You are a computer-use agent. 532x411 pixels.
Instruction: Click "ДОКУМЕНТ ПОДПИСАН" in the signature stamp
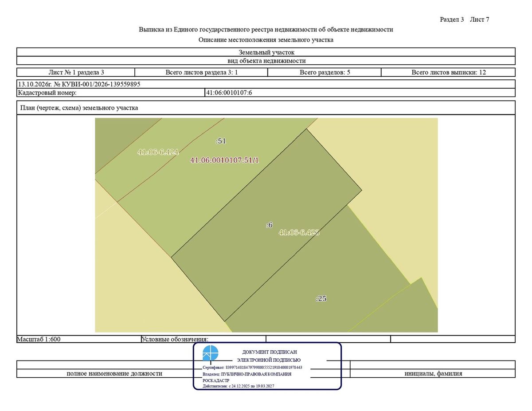[270, 352]
